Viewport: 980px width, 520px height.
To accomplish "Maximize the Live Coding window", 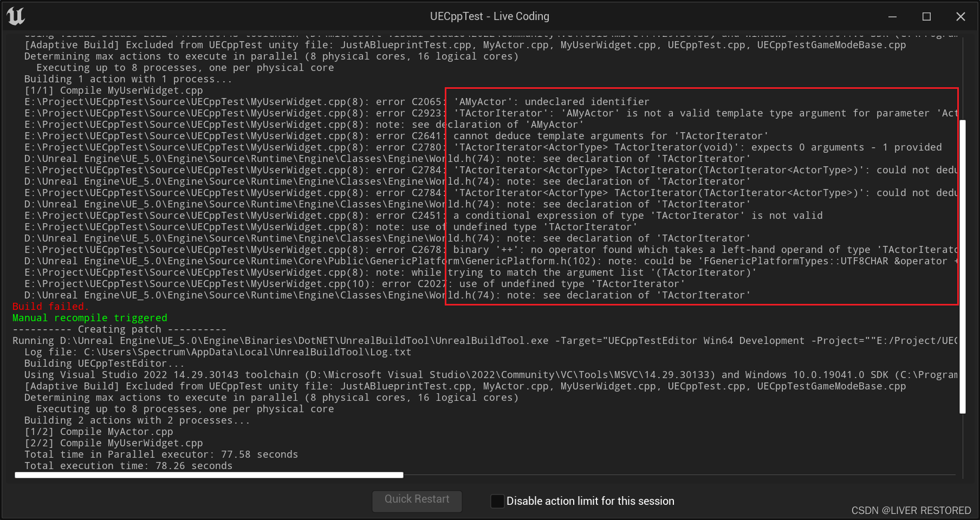I will (926, 17).
